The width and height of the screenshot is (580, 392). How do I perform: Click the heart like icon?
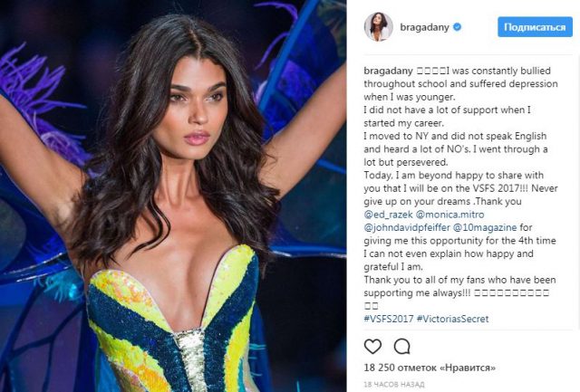(x=372, y=347)
